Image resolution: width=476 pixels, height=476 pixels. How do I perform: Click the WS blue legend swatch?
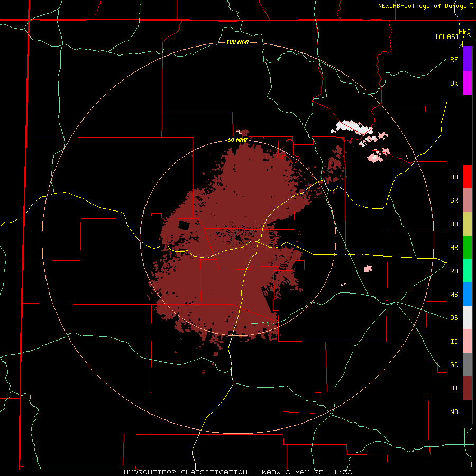pyautogui.click(x=467, y=294)
